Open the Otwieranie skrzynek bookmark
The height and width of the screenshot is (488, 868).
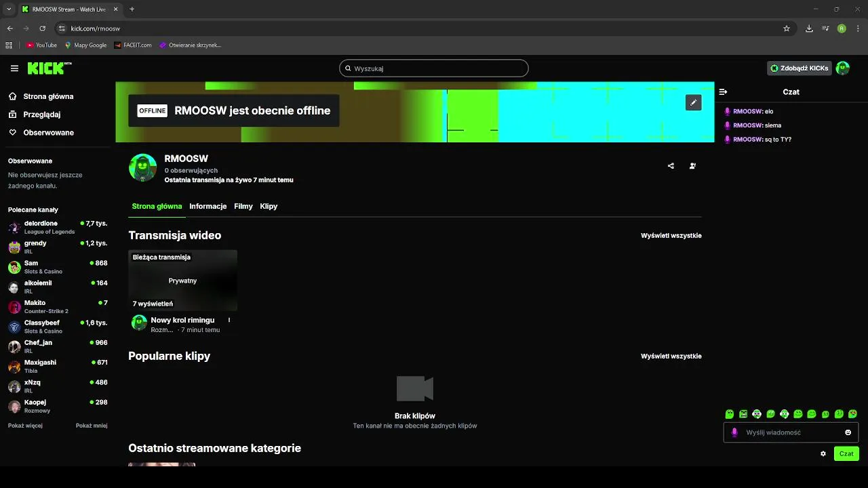pos(191,45)
